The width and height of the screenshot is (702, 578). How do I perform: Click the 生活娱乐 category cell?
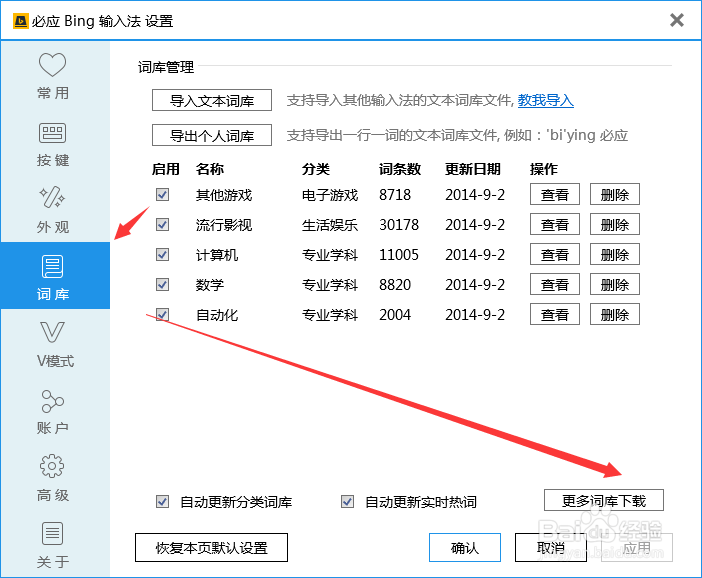[330, 225]
